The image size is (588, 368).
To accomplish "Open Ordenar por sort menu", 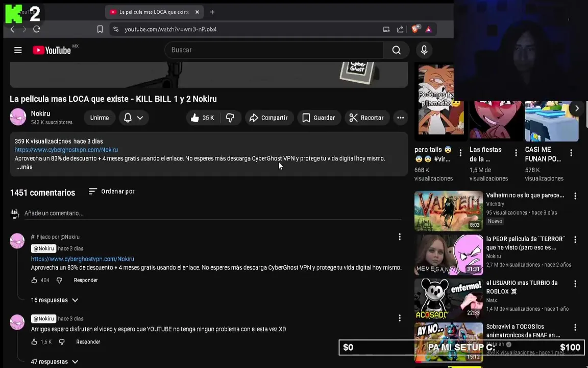I will 112,192.
